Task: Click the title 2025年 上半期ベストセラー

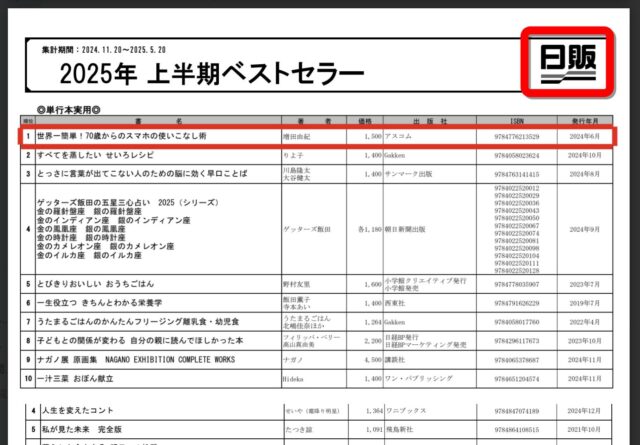Action: [x=211, y=74]
